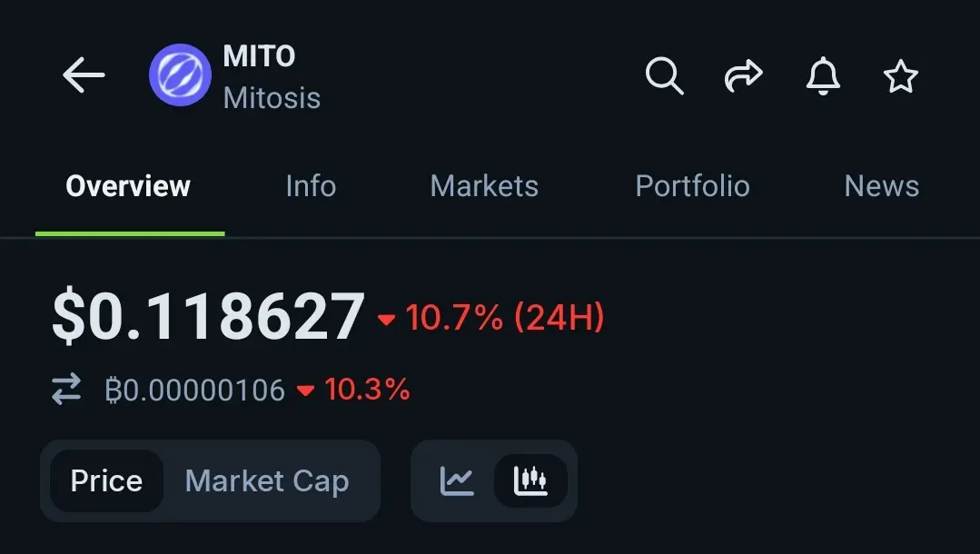Switch to line chart view
Image resolution: width=980 pixels, height=554 pixels.
(457, 480)
